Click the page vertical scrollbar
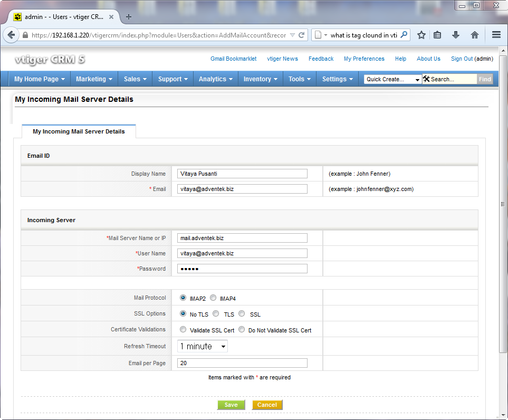 coord(503,204)
